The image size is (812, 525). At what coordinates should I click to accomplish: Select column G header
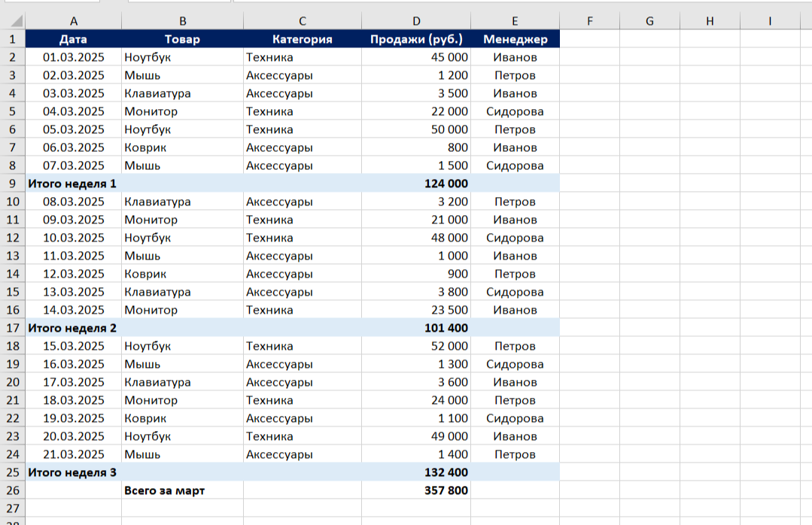(x=649, y=21)
